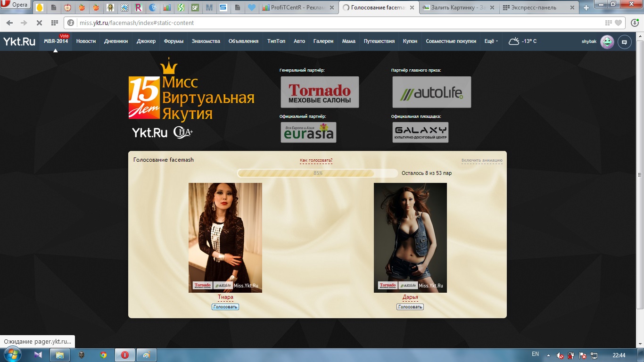Bookmark page with the heart icon in address bar

point(619,23)
